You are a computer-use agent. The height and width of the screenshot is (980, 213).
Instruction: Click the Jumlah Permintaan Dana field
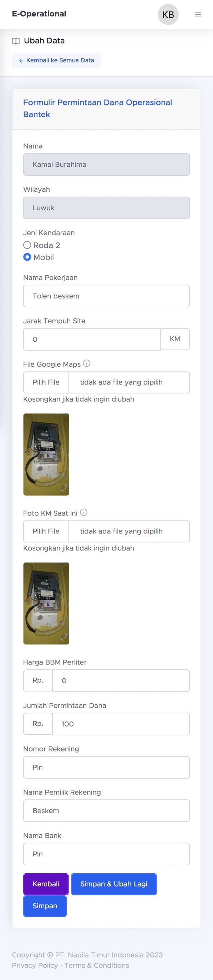click(121, 724)
